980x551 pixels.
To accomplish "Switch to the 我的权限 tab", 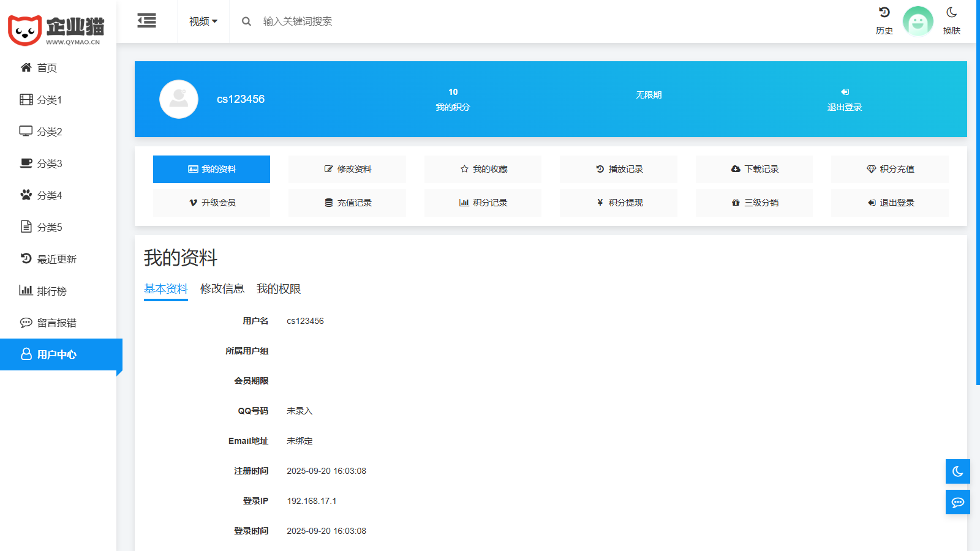I will pyautogui.click(x=278, y=289).
